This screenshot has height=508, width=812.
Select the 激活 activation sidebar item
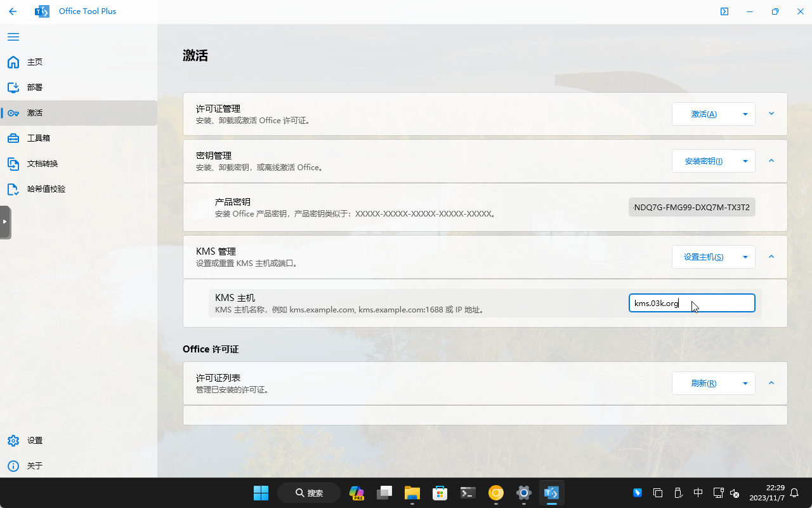[x=35, y=113]
